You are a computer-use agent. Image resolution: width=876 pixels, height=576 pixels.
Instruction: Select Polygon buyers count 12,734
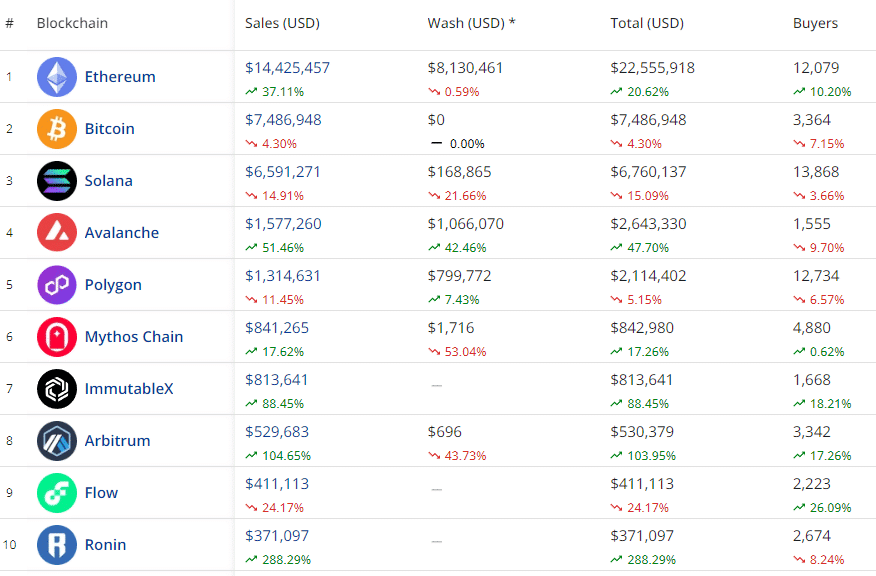816,275
